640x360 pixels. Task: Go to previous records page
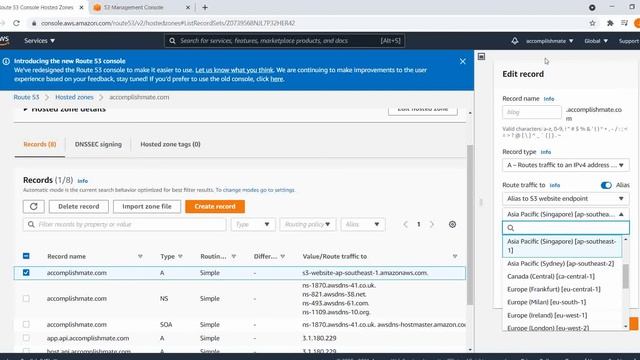point(405,224)
